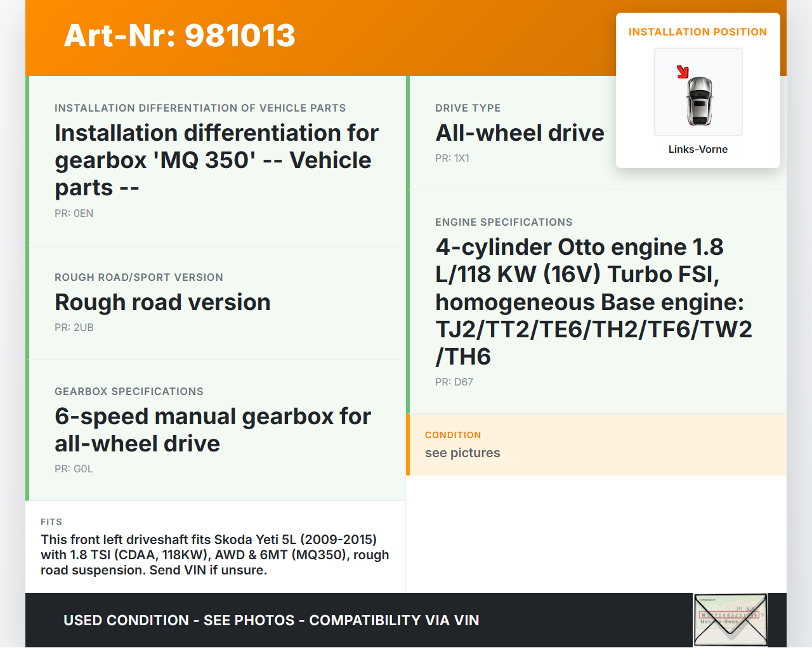
Task: Select the gearbox 'MQ 350' installation text
Action: pos(217,160)
